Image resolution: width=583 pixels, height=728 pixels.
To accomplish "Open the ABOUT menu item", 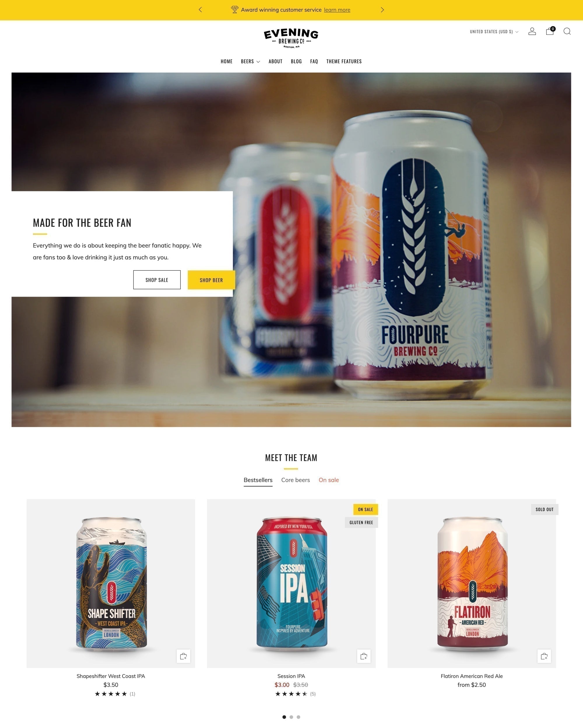I will (x=275, y=61).
